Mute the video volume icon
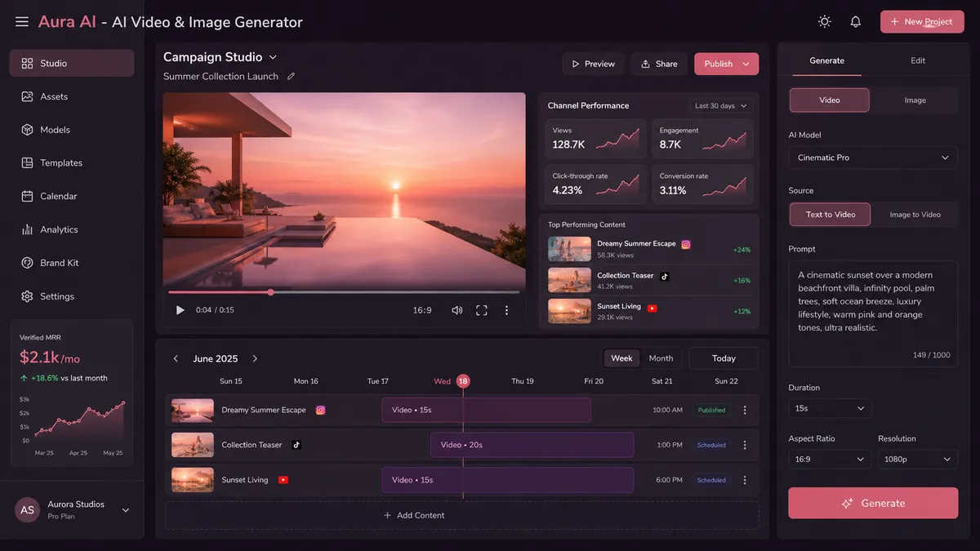The width and height of the screenshot is (980, 551). tap(457, 310)
